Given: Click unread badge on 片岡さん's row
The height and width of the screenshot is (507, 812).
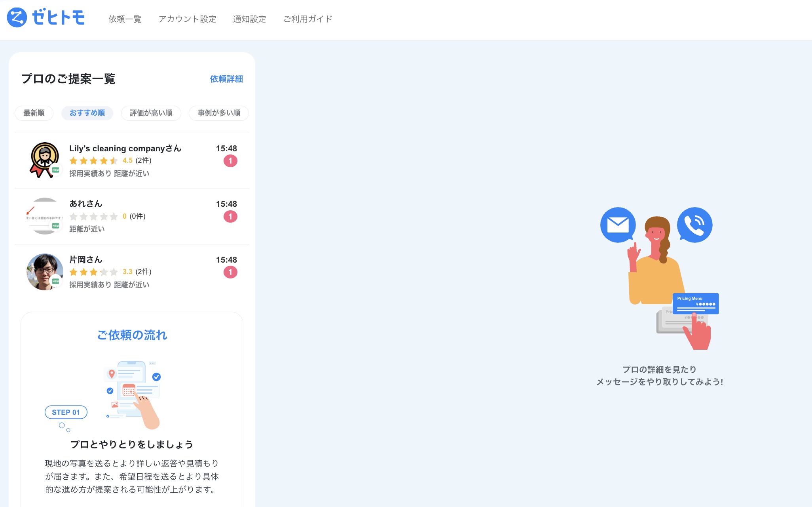Looking at the screenshot, I should 230,272.
